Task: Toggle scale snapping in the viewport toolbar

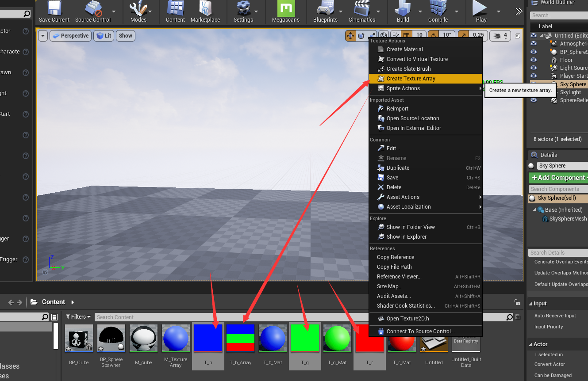Action: coord(463,36)
